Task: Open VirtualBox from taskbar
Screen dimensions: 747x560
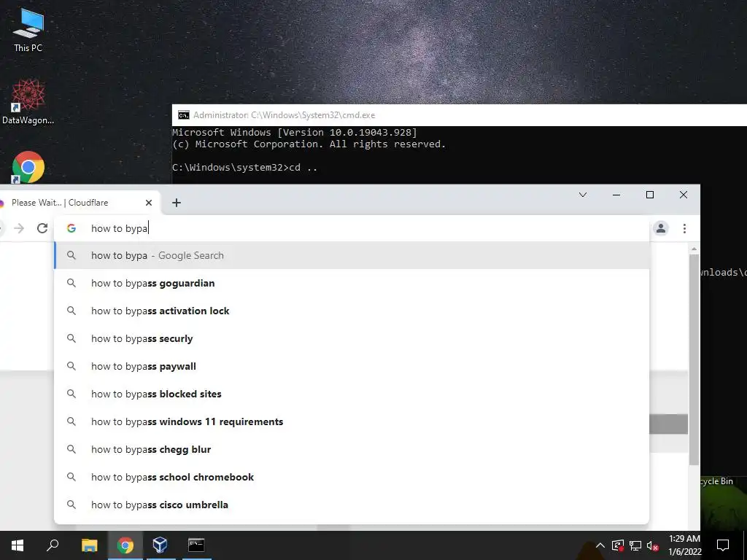Action: [x=160, y=545]
